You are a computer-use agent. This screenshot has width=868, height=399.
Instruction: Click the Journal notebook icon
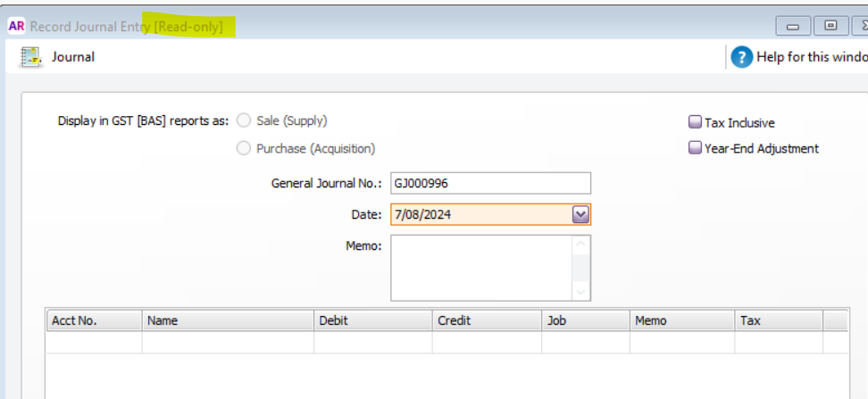[31, 57]
